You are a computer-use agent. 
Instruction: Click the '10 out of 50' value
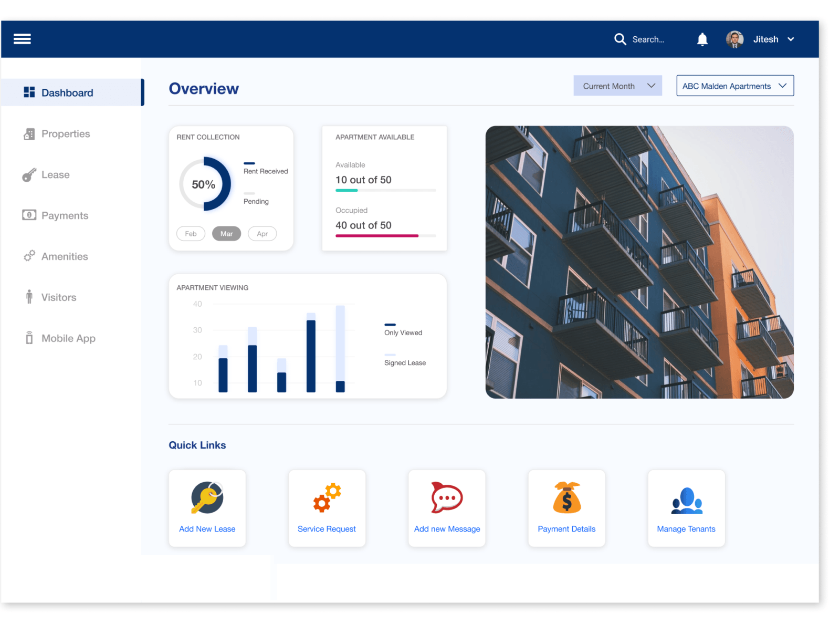(363, 180)
